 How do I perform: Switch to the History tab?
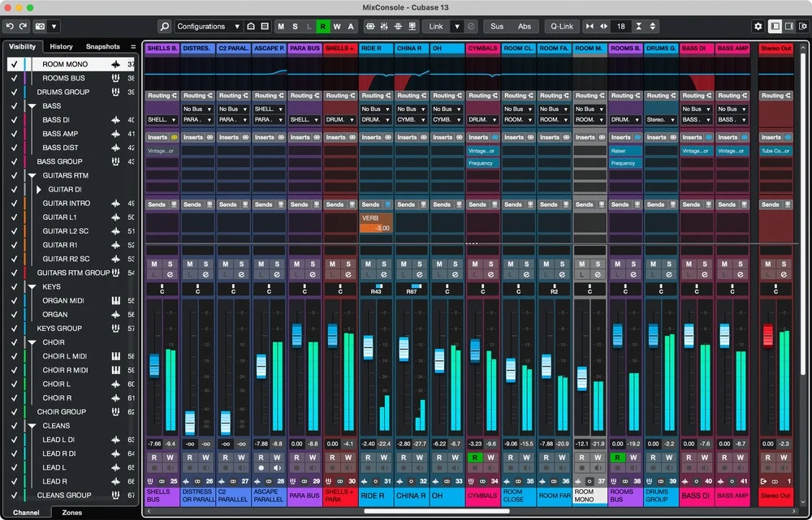61,46
